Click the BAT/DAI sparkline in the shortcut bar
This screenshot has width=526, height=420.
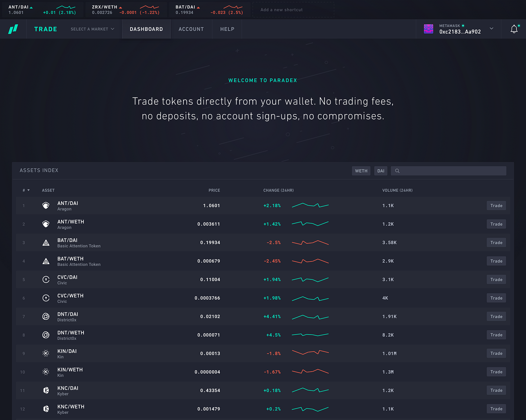coord(233,7)
